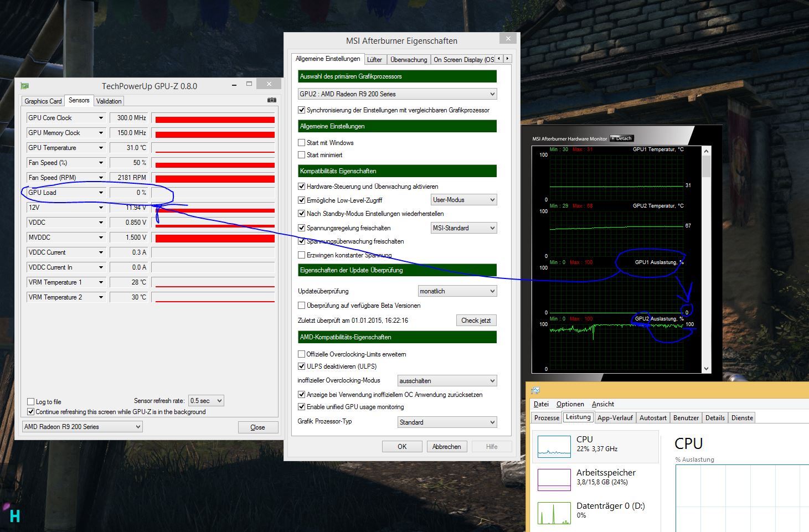Enable Überprüfung auf verfügbare Beta Versionen
Screen dimensions: 809x532
coord(302,306)
